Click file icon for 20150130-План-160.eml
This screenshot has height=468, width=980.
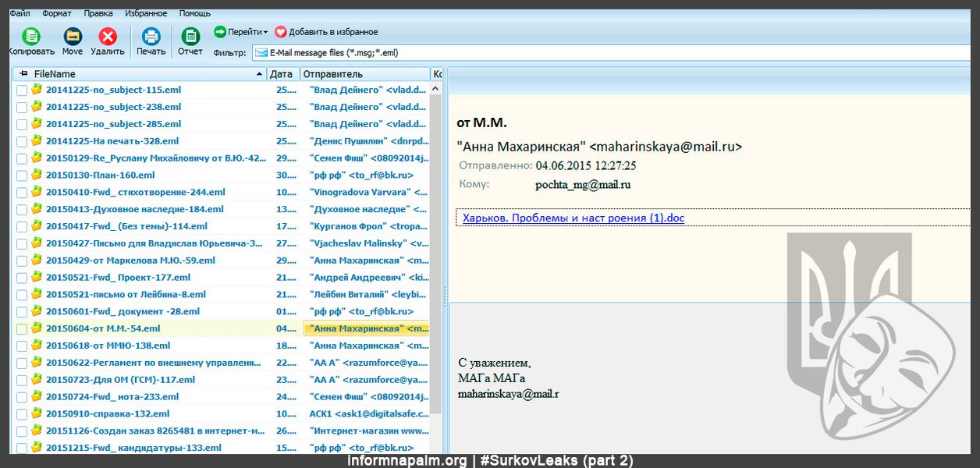[x=37, y=175]
